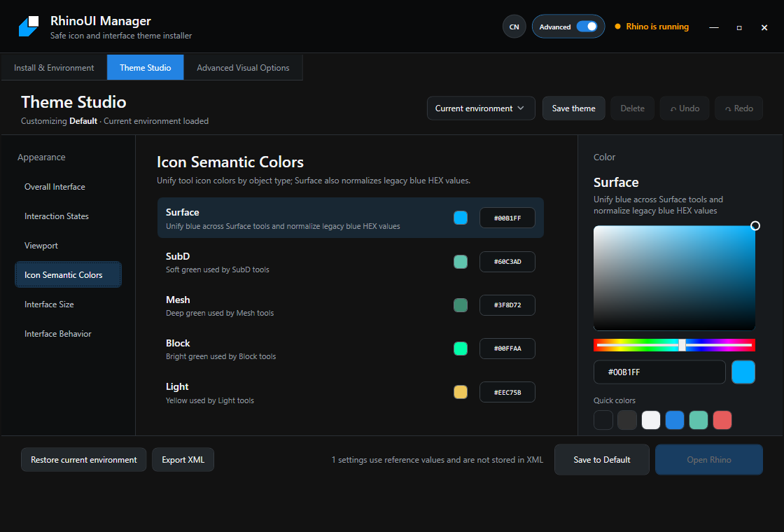Select Icon Semantic Colors in the sidebar
This screenshot has width=784, height=532.
click(x=69, y=274)
